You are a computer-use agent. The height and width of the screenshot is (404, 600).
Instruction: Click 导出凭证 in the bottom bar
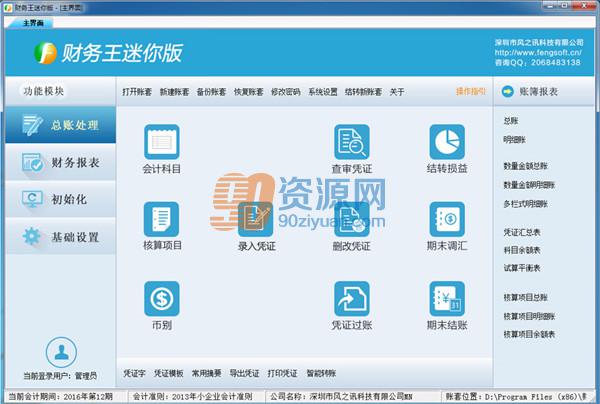pyautogui.click(x=245, y=373)
